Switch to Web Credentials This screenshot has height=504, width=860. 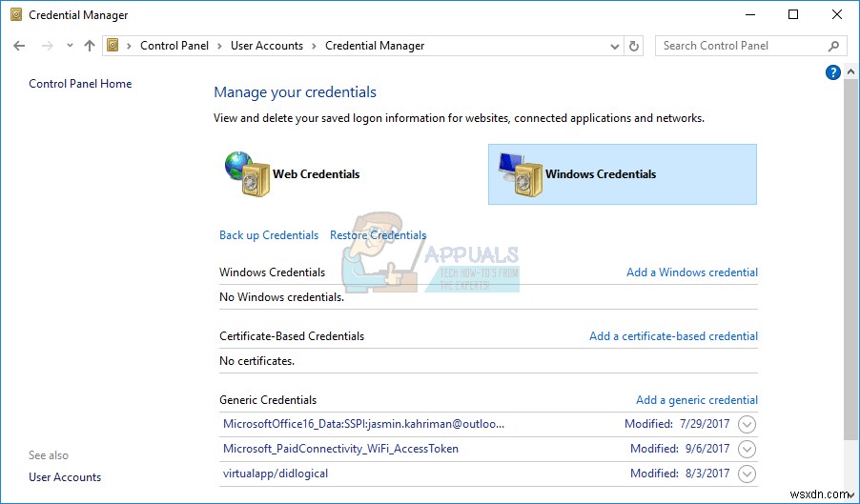[316, 174]
